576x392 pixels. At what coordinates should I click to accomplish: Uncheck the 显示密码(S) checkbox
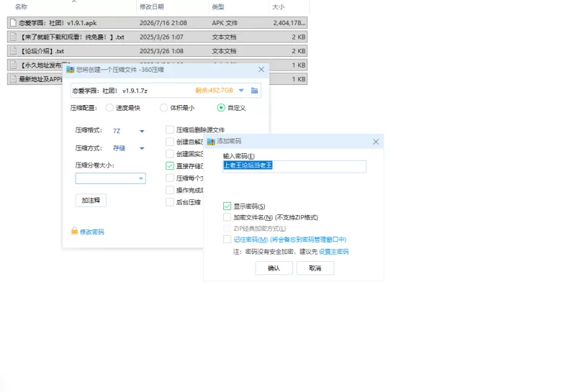pyautogui.click(x=227, y=206)
